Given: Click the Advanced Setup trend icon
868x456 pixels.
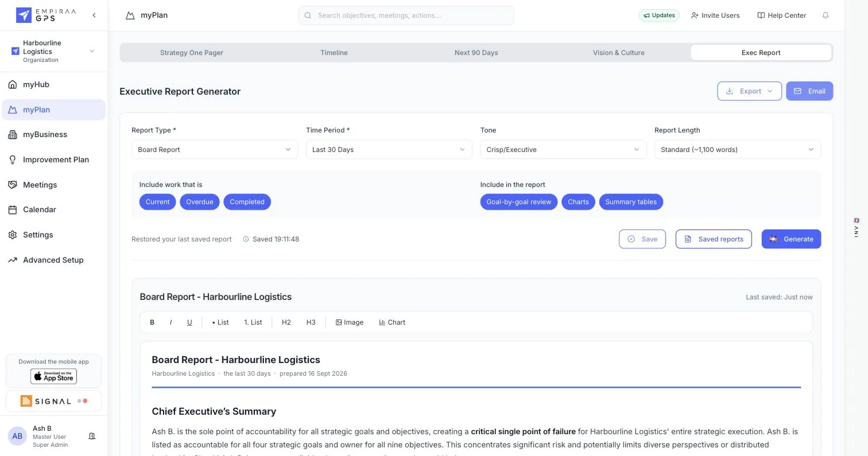Looking at the screenshot, I should (x=13, y=260).
